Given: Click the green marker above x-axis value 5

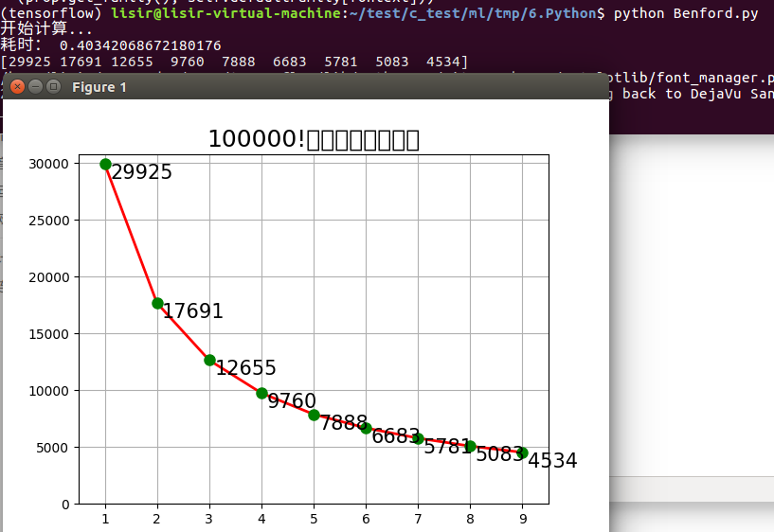Looking at the screenshot, I should (314, 415).
